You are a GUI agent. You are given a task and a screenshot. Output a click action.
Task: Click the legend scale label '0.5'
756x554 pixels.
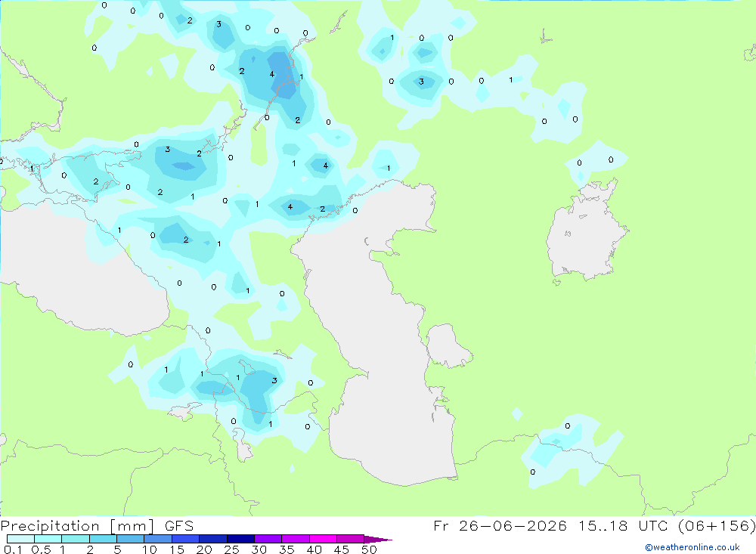pyautogui.click(x=41, y=549)
